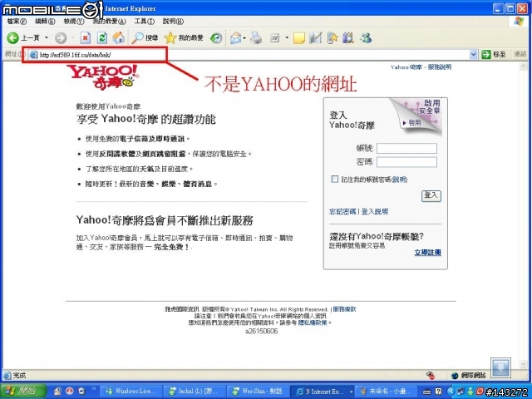Open the Tools (工具) menu
The height and width of the screenshot is (399, 532).
pyautogui.click(x=144, y=21)
